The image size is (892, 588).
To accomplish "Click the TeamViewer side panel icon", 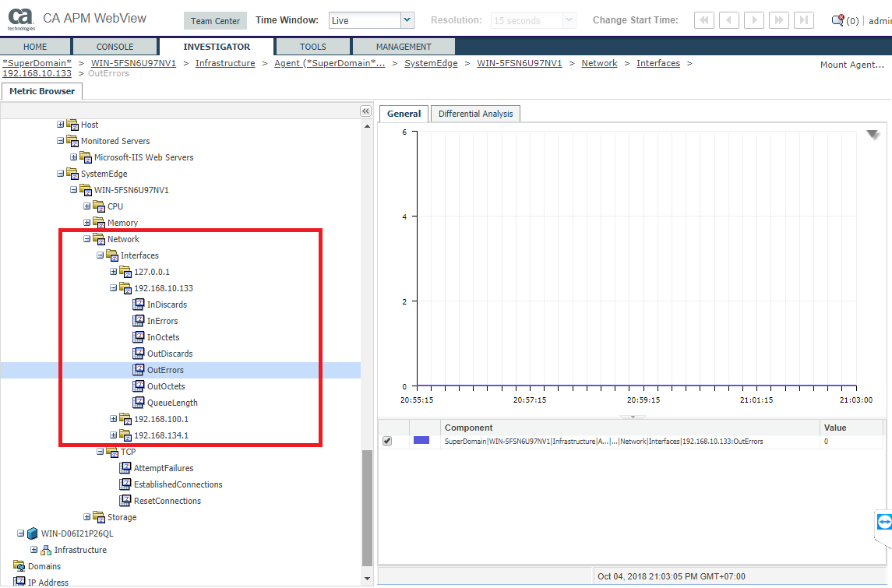I will click(884, 522).
